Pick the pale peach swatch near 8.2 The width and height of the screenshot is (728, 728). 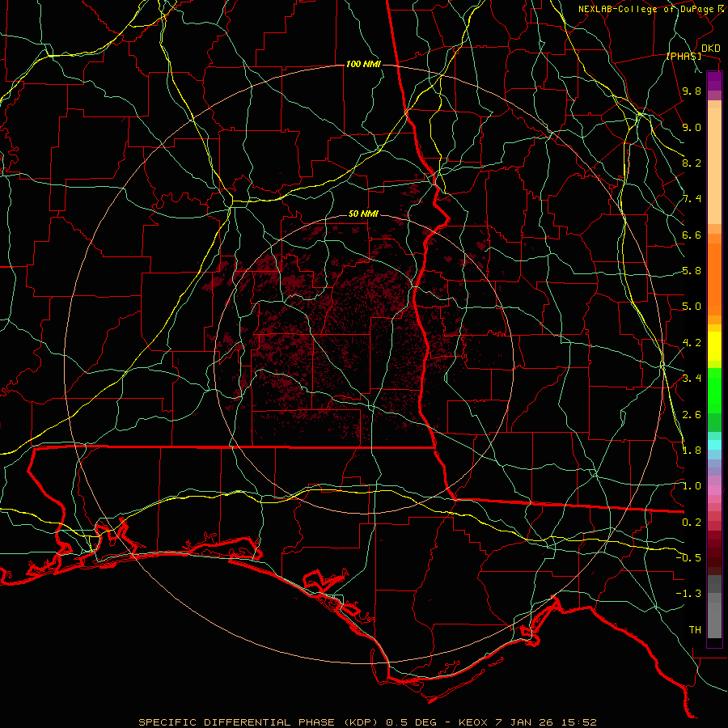714,166
